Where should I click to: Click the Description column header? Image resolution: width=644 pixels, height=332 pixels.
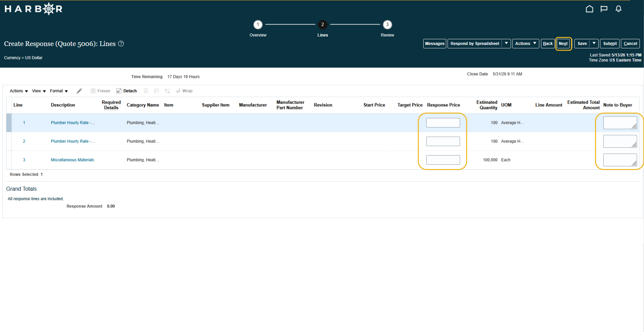(x=63, y=105)
